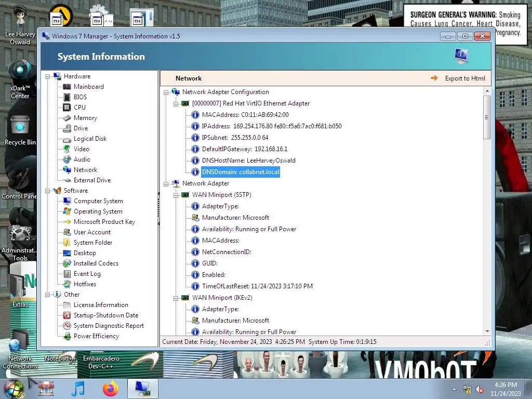
Task: Click the highlighted DNSDomain: collabnet.local row
Action: (241, 172)
